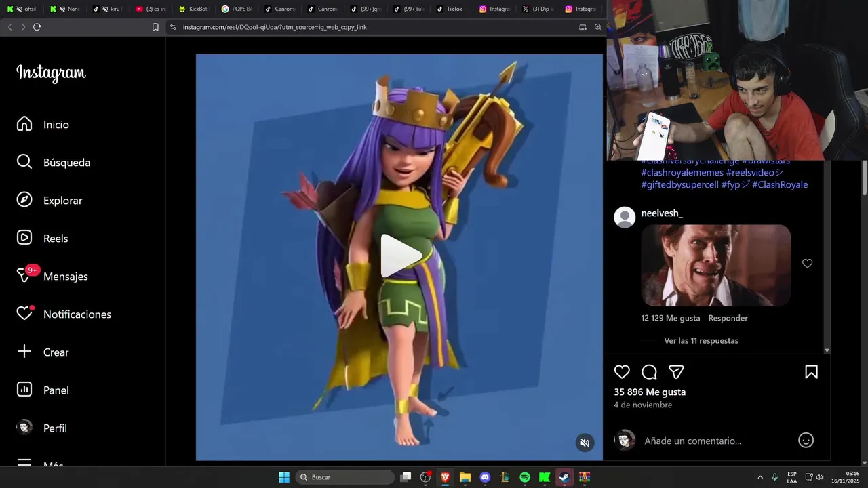Like the reel with the heart icon
The height and width of the screenshot is (488, 868).
tap(622, 372)
